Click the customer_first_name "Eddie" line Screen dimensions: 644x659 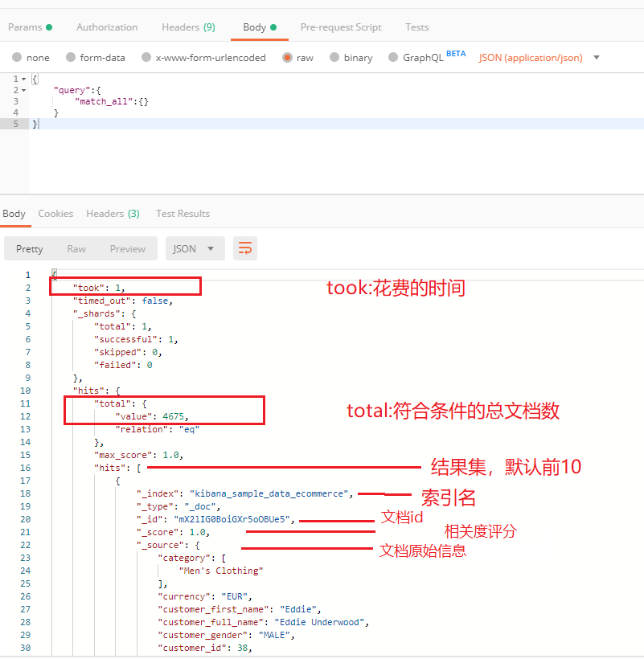pyautogui.click(x=239, y=609)
